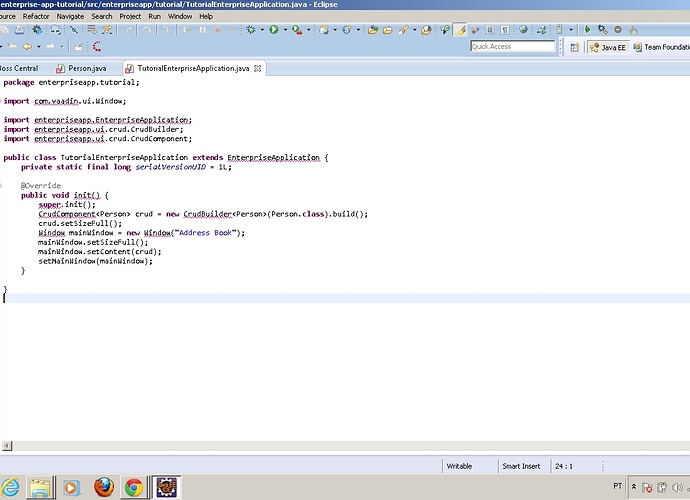The image size is (690, 500).
Task: Open the Refactor menu
Action: 36,16
